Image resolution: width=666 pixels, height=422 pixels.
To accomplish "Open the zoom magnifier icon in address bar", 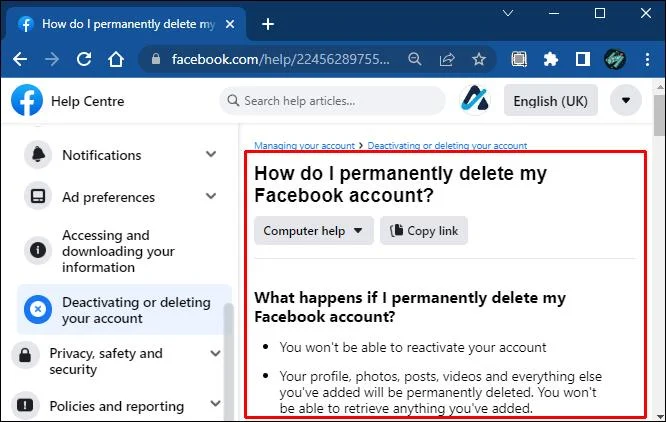I will pos(415,59).
